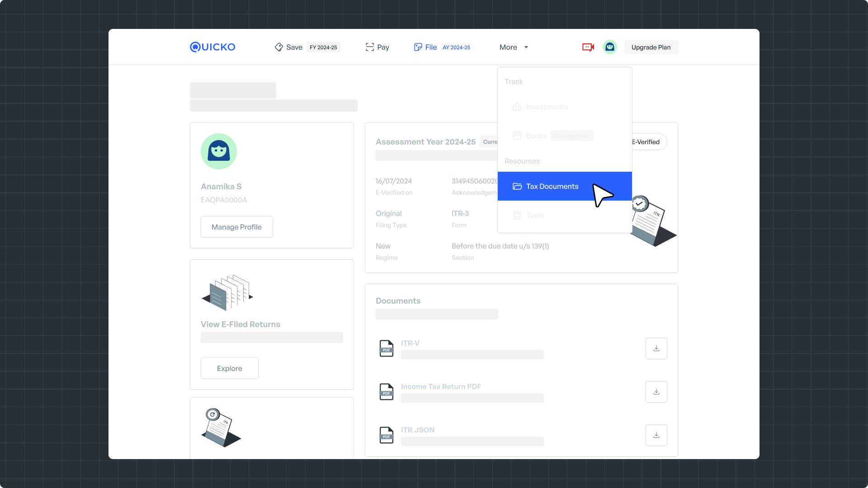
Task: Click the ITR JSON PDF file icon
Action: pos(386,435)
